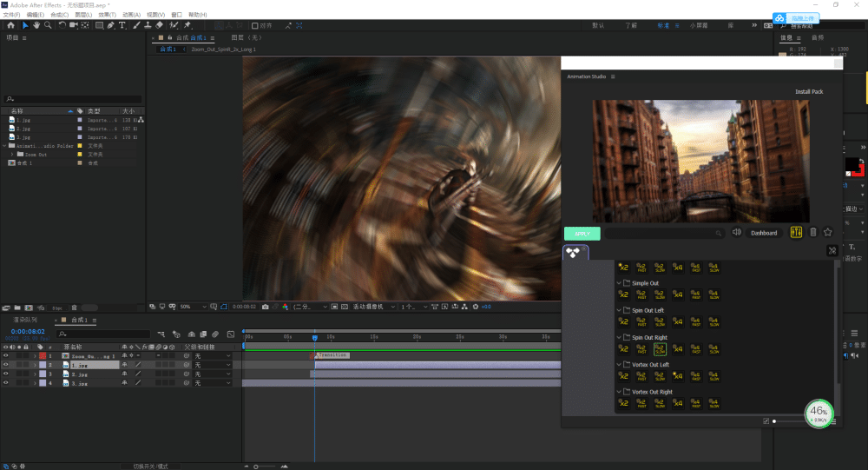The image size is (868, 470).
Task: Expand layer 2 1.jpg properties arrow
Action: pyautogui.click(x=35, y=365)
